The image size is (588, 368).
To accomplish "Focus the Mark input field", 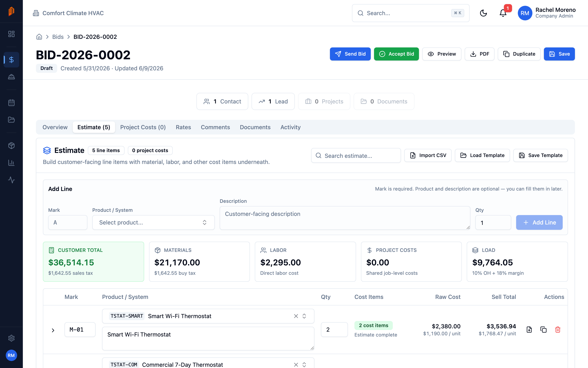I will tap(68, 222).
